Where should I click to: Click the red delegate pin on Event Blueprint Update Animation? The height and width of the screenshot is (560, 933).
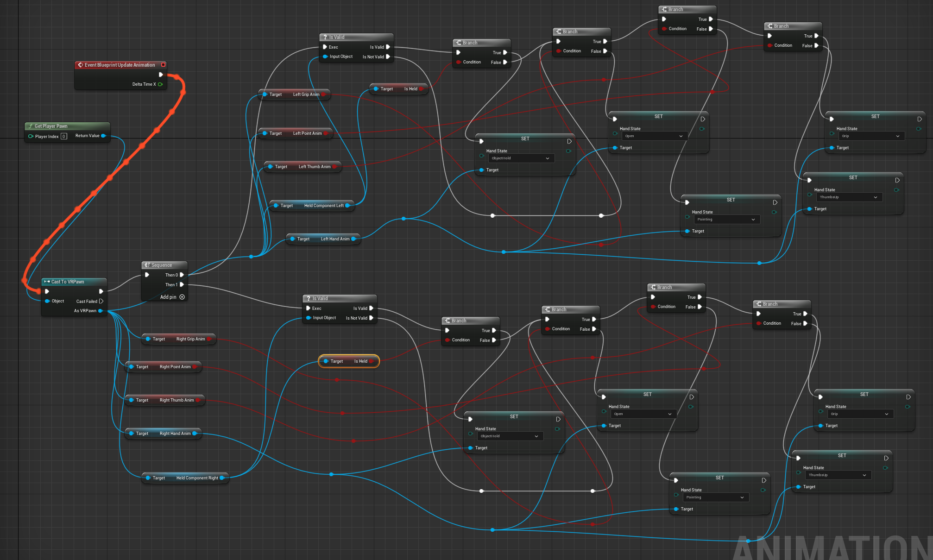tap(163, 65)
